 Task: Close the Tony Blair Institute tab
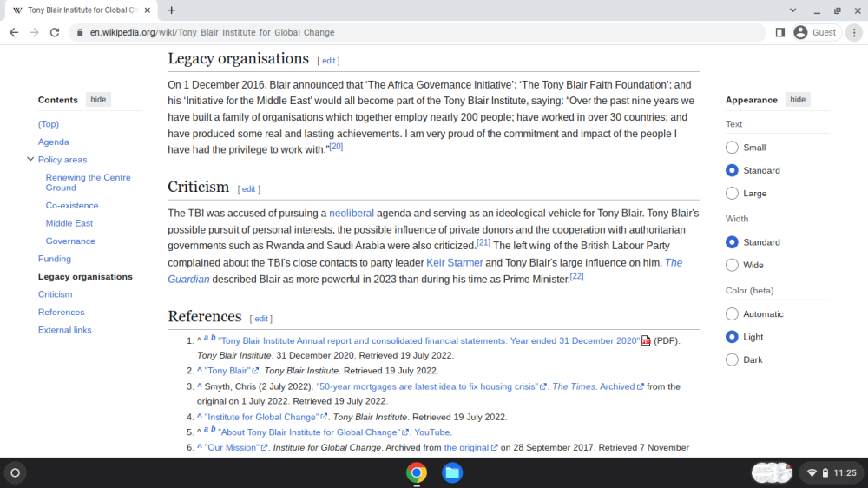(148, 10)
